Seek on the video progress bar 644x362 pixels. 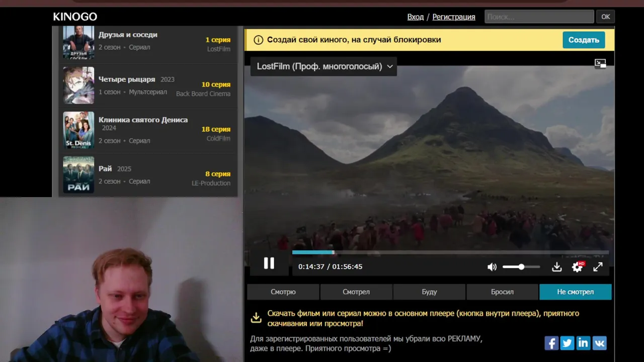(x=450, y=252)
